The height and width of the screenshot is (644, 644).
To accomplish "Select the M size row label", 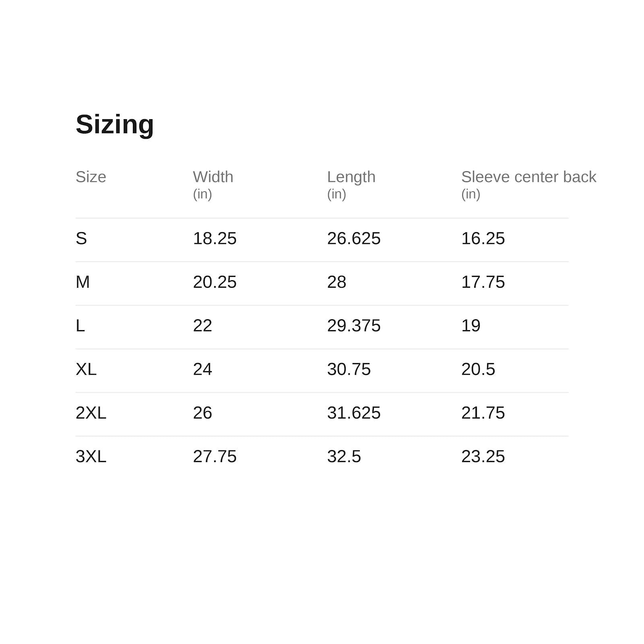I will (x=83, y=282).
